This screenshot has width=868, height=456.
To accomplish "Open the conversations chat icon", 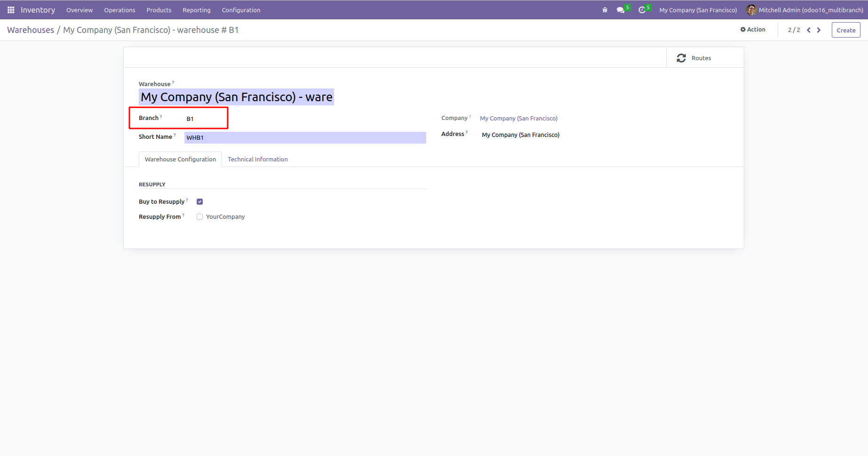I will coord(621,10).
